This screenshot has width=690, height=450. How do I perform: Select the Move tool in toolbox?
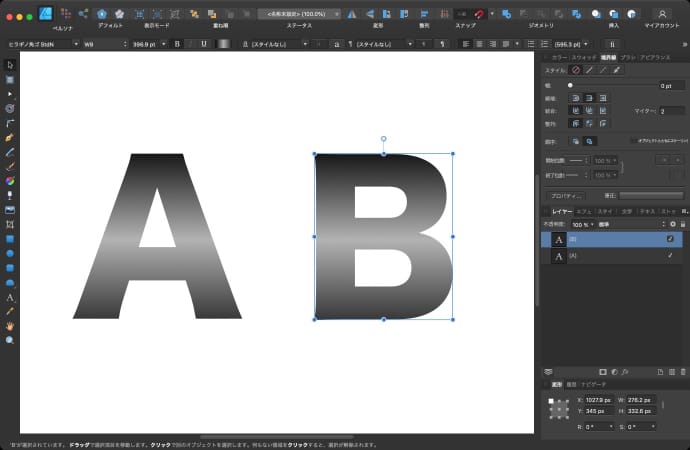10,65
